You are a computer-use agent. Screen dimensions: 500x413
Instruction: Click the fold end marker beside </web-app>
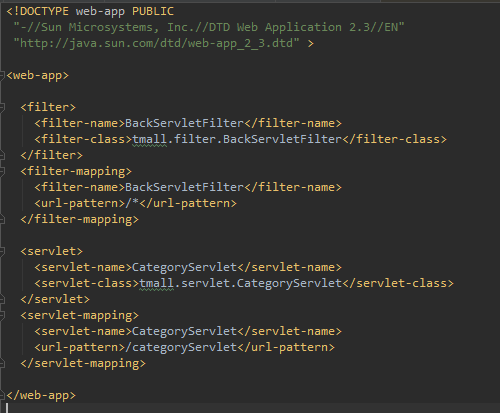(2, 395)
